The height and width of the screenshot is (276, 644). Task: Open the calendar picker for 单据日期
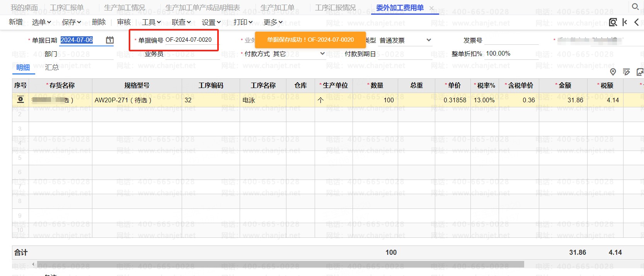click(x=110, y=40)
